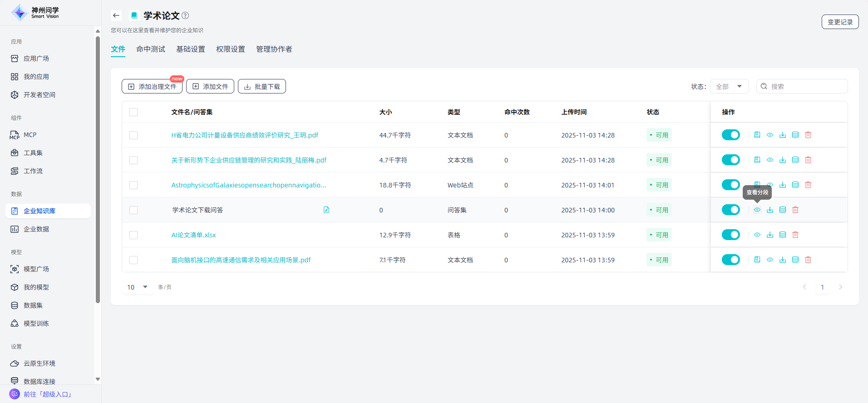Open the 状态 filter dropdown
868x403 pixels.
(729, 86)
